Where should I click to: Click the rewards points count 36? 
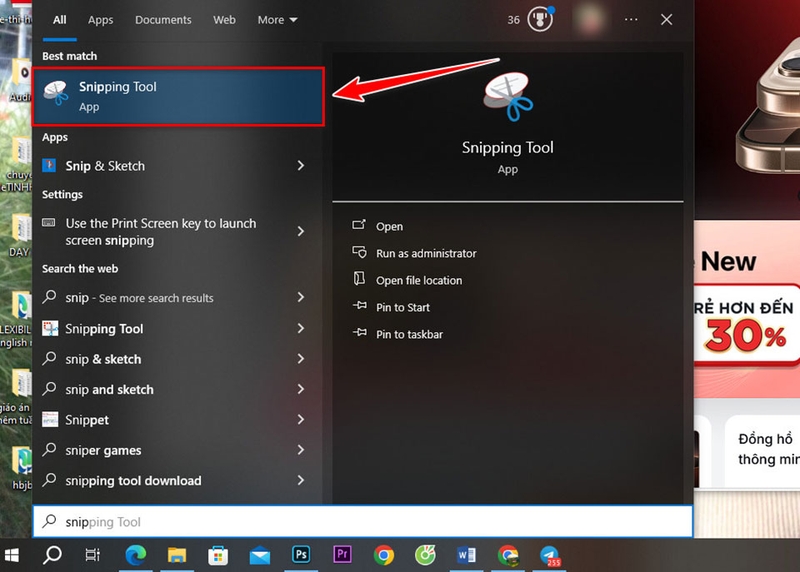(513, 20)
